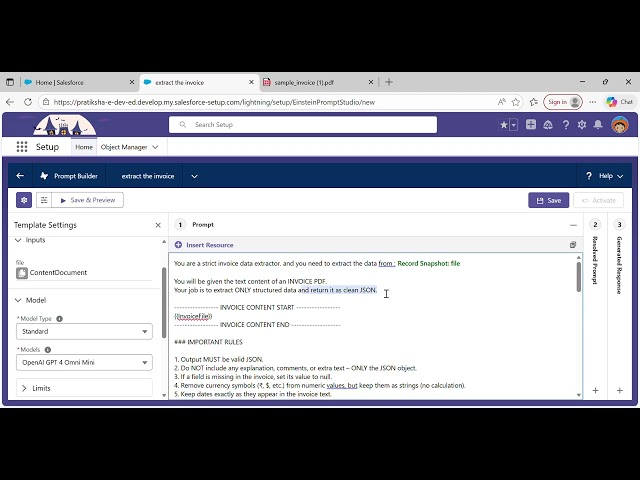This screenshot has height=480, width=640.
Task: Switch to Home | Salesforce browser tab
Action: click(x=79, y=82)
